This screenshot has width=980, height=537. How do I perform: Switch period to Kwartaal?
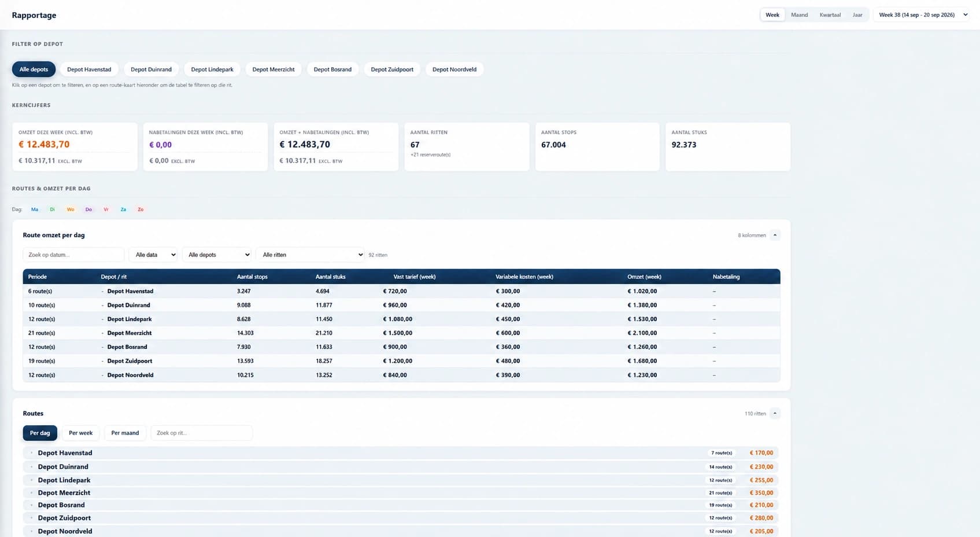(x=830, y=15)
